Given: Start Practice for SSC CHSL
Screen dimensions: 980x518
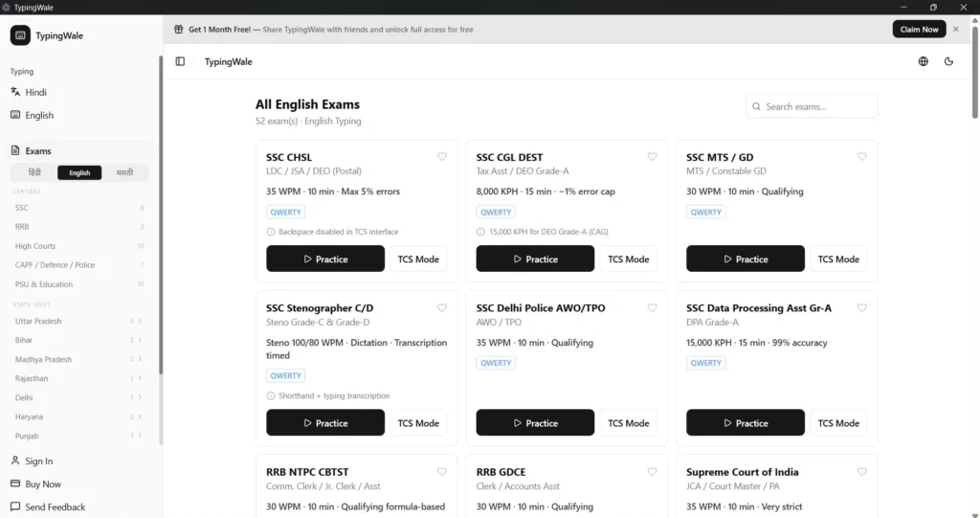Looking at the screenshot, I should point(325,259).
